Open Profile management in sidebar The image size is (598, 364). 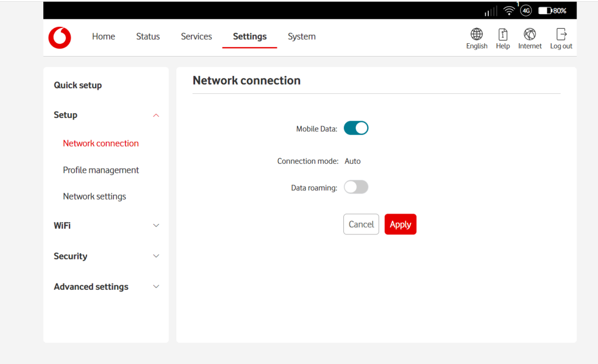pyautogui.click(x=100, y=170)
